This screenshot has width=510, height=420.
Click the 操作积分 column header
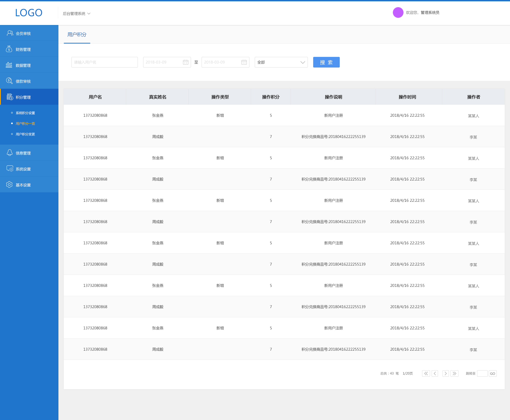[x=271, y=97]
